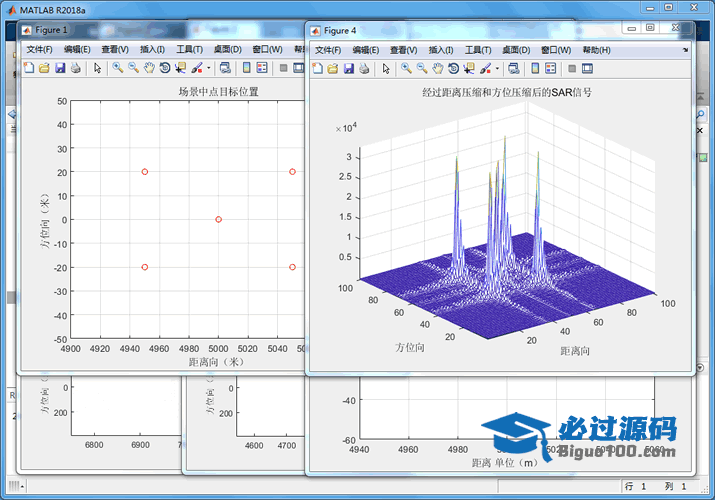Click the Link Plot icon in Figure 4
The width and height of the screenshot is (715, 500).
pos(513,69)
